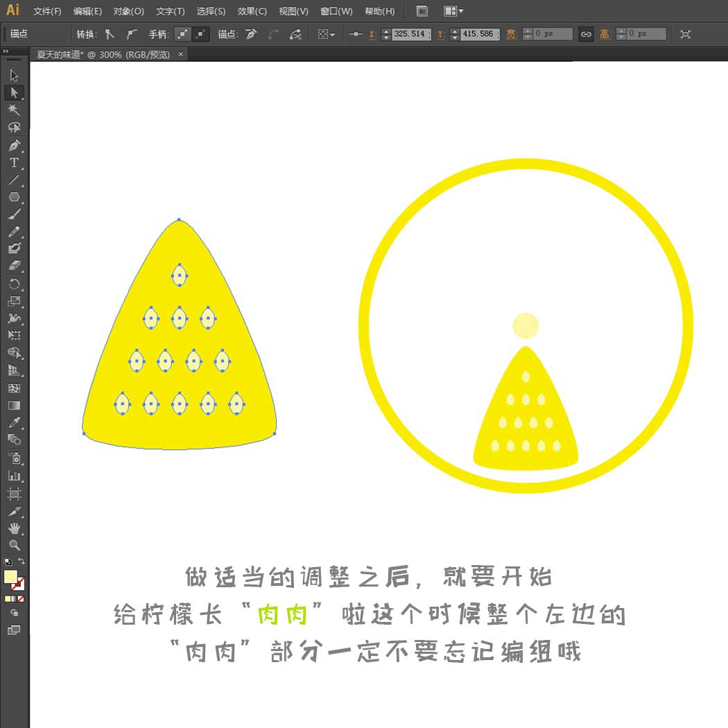Toggle constrain width and height proportions link
Screen dimensions: 728x728
[x=586, y=35]
